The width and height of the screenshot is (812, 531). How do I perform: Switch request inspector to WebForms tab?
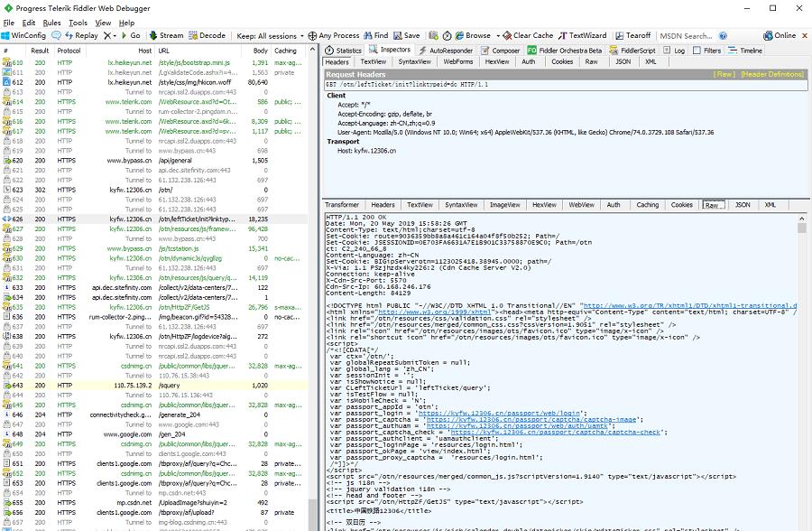tap(458, 61)
